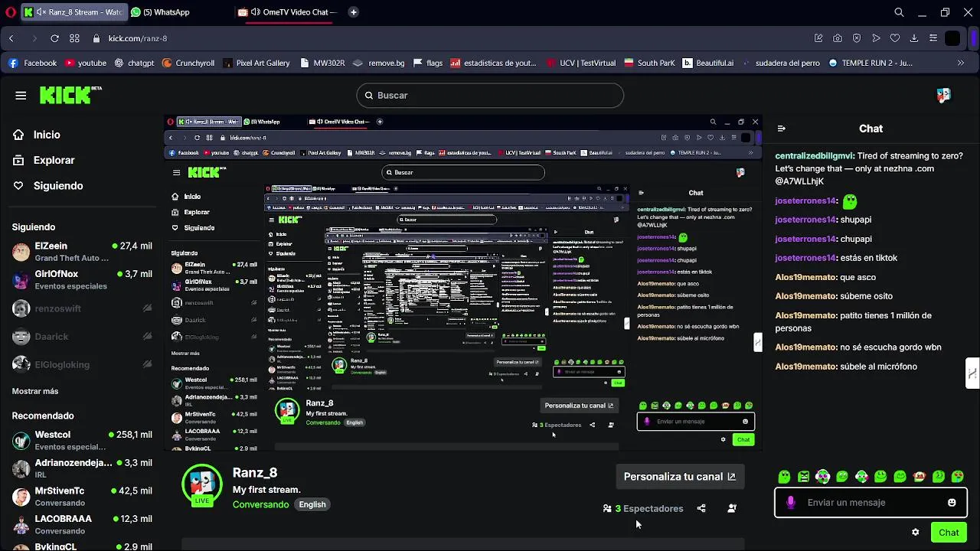
Task: Expand the followed list with Mostrar más
Action: 35,391
